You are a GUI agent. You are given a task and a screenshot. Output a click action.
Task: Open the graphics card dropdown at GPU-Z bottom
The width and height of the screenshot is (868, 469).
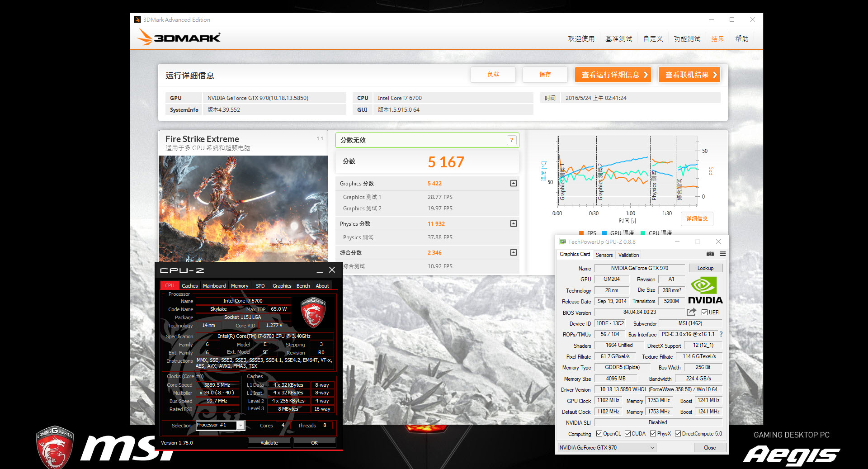(x=607, y=447)
